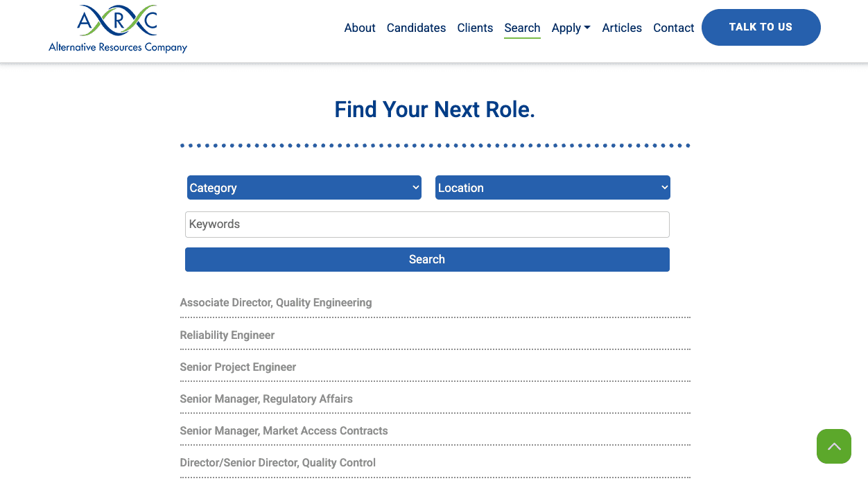868x490 pixels.
Task: Open the Category dropdown
Action: 304,188
